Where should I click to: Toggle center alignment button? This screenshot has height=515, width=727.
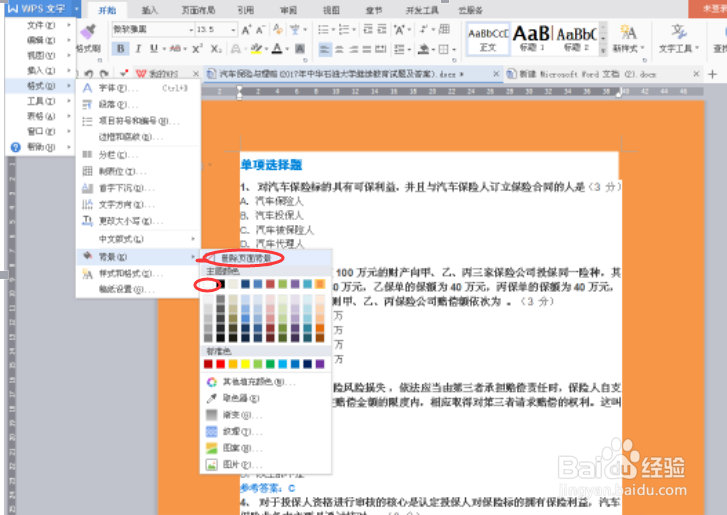pos(339,49)
